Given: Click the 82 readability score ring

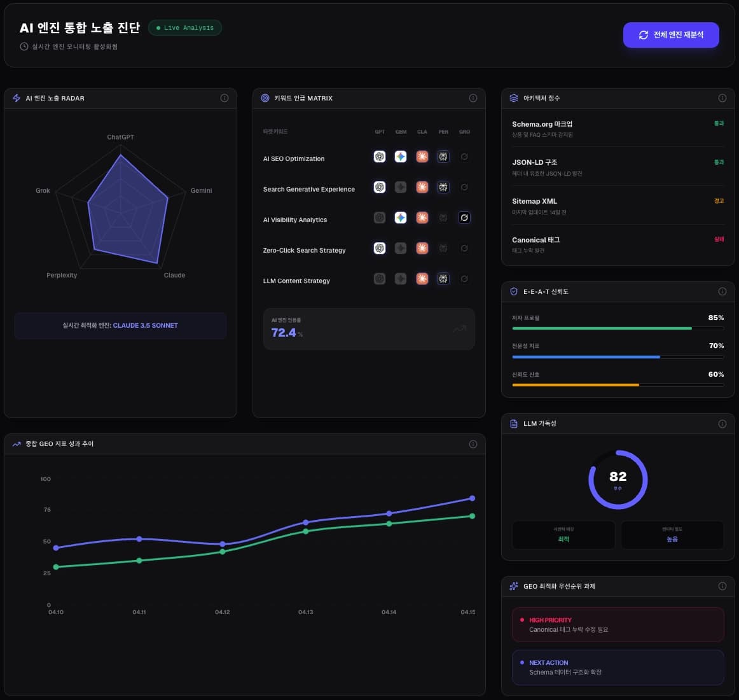Looking at the screenshot, I should [x=618, y=480].
